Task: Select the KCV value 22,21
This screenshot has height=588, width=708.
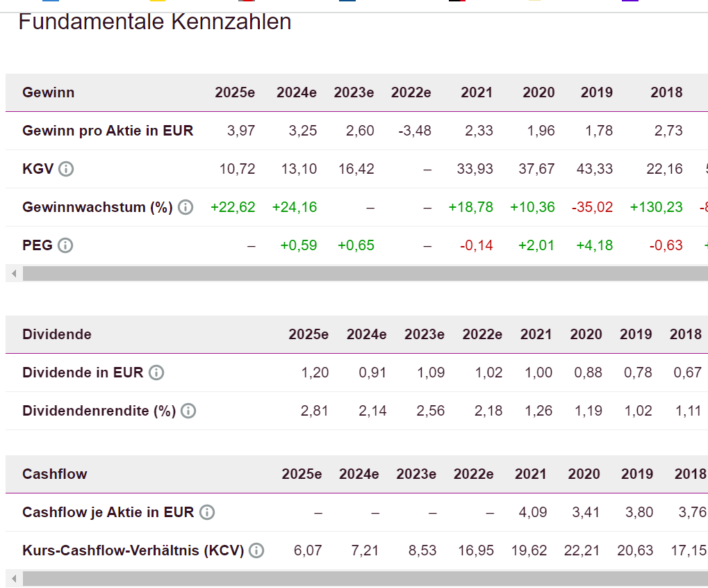Action: tap(582, 550)
